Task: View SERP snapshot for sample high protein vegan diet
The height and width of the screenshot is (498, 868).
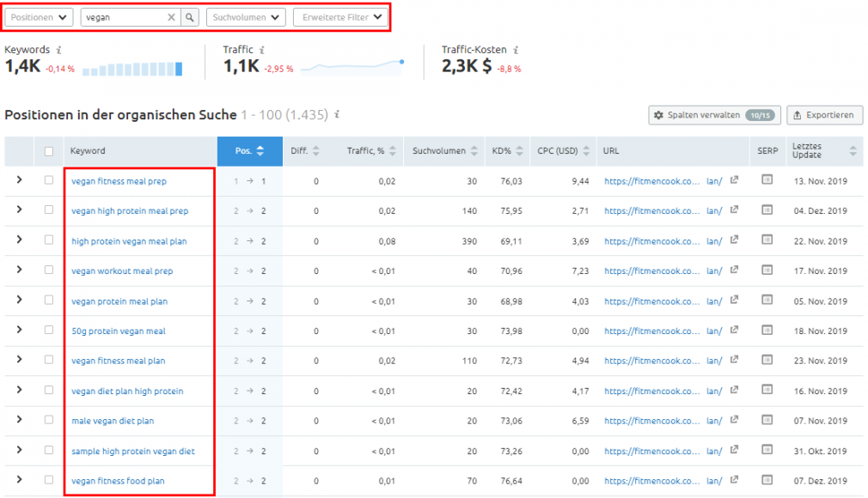Action: point(767,449)
